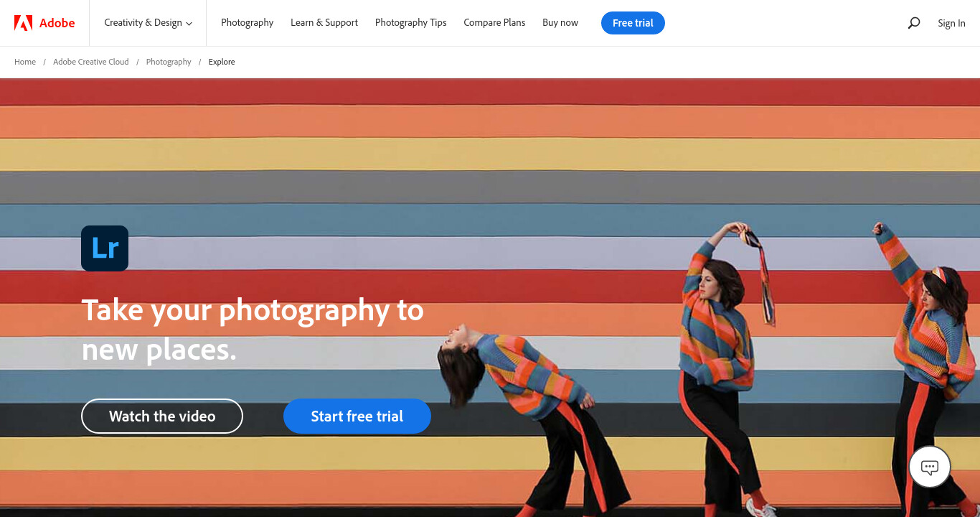This screenshot has height=517, width=980.
Task: Open Adobe Creative Cloud breadcrumb link
Action: 91,62
